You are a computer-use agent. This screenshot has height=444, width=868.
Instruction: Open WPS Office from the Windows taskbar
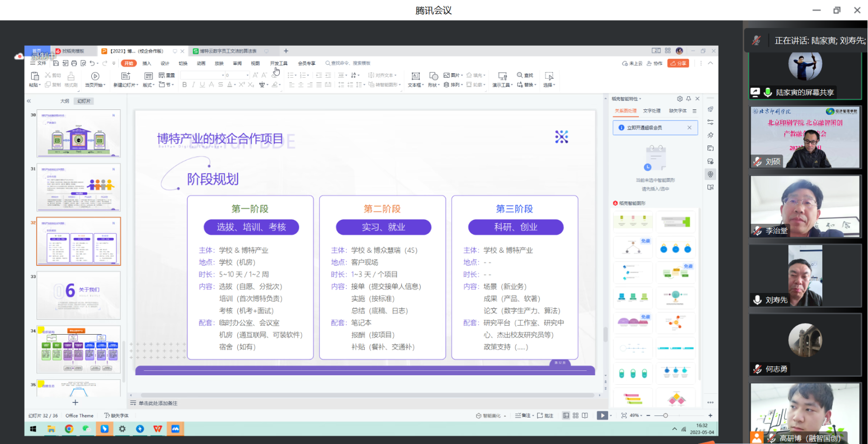tap(157, 428)
